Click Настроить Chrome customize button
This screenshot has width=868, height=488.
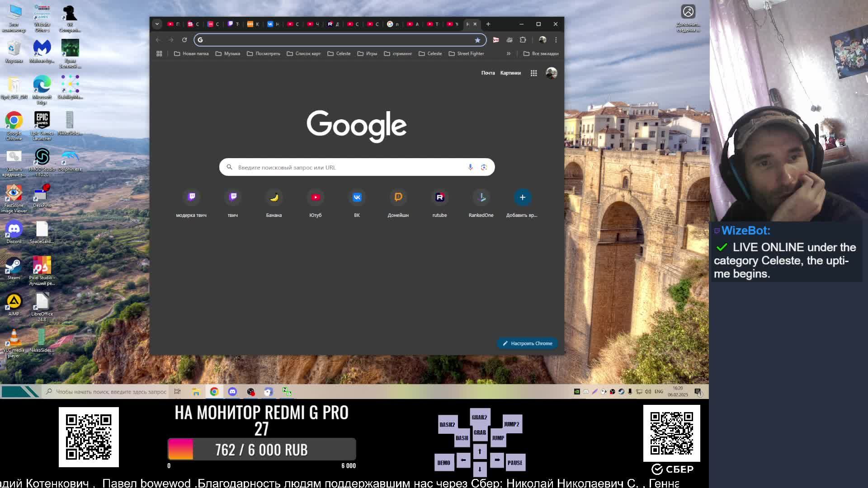coord(527,343)
